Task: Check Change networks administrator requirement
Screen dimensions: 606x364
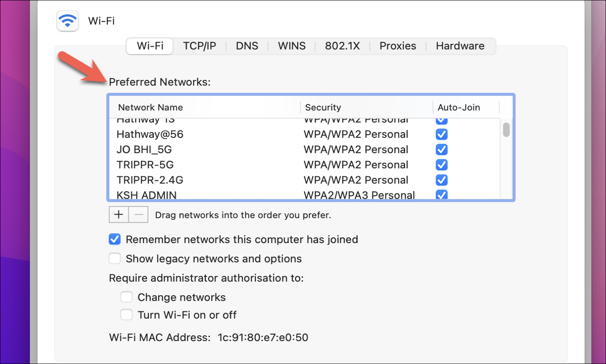Action: (x=126, y=297)
